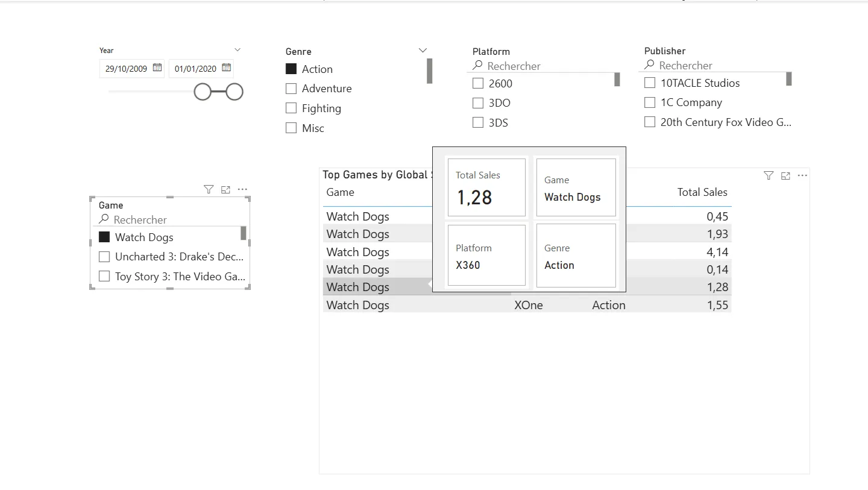Check the Uncharted 3 game checkbox
This screenshot has width=868, height=490.
[x=104, y=257]
